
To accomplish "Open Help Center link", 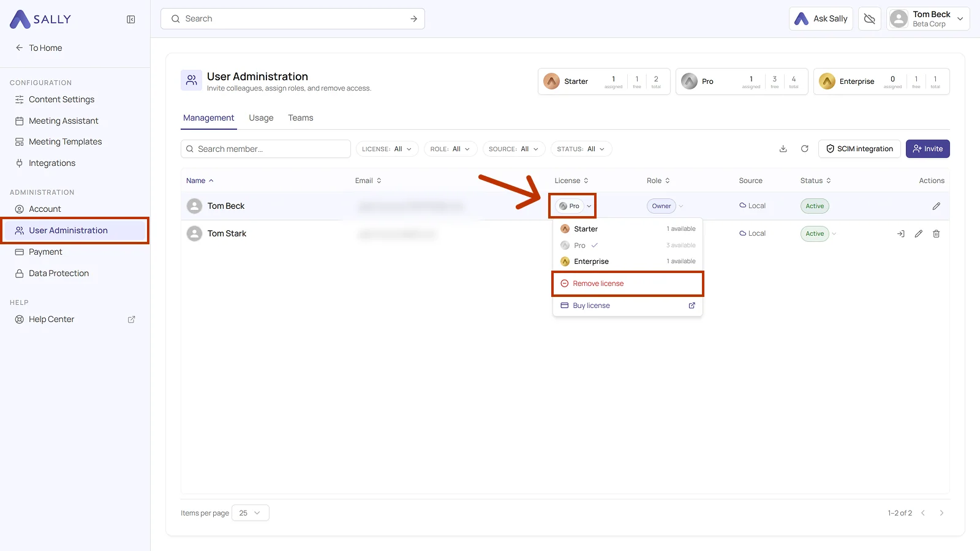I will pos(51,319).
